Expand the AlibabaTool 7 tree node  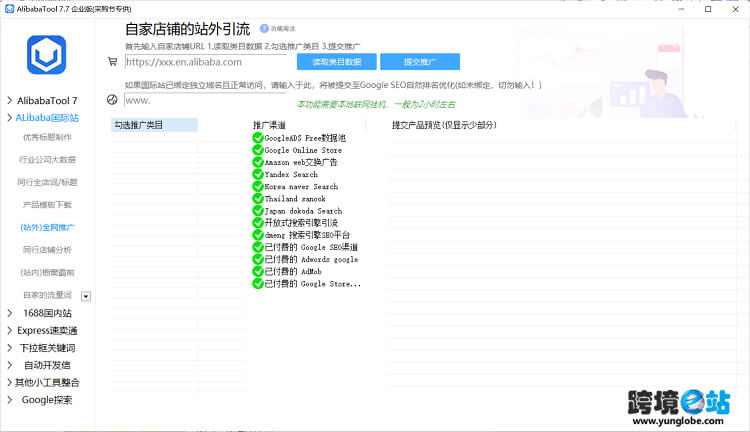(x=10, y=100)
